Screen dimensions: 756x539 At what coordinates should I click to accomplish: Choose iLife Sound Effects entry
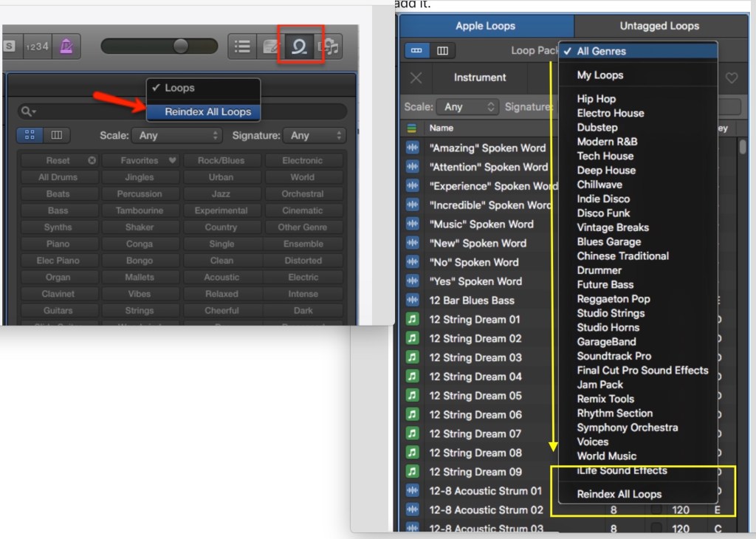[x=638, y=470]
